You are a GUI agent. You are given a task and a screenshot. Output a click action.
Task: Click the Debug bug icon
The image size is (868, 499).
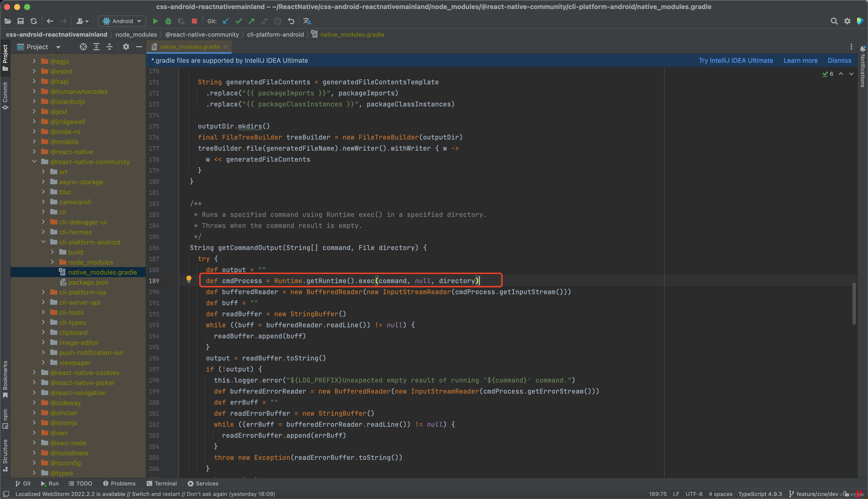(x=168, y=21)
